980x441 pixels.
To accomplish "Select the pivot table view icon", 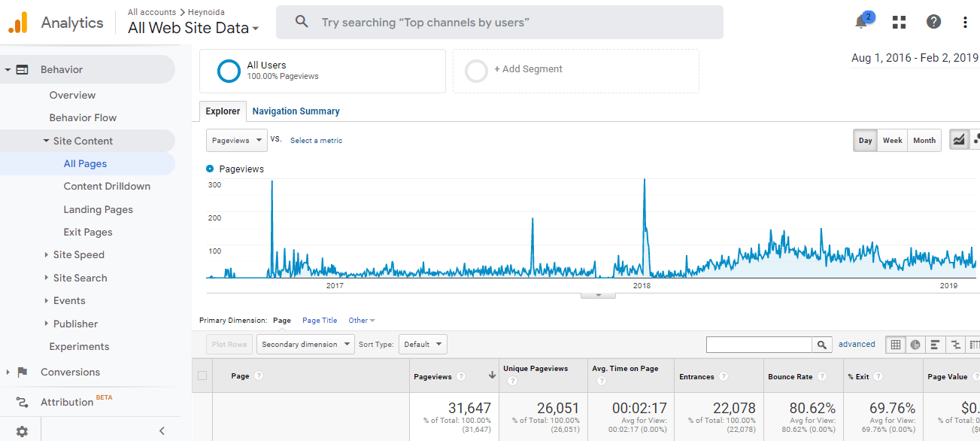I will pos(973,344).
